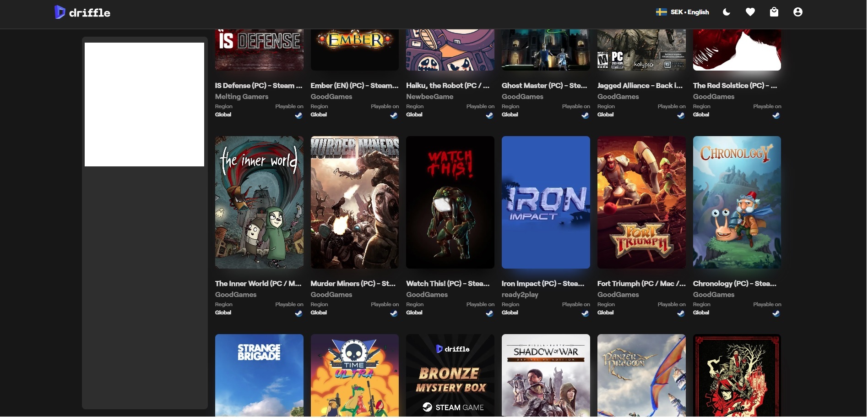Open Strange Brigade game cover
868x418 pixels.
259,376
